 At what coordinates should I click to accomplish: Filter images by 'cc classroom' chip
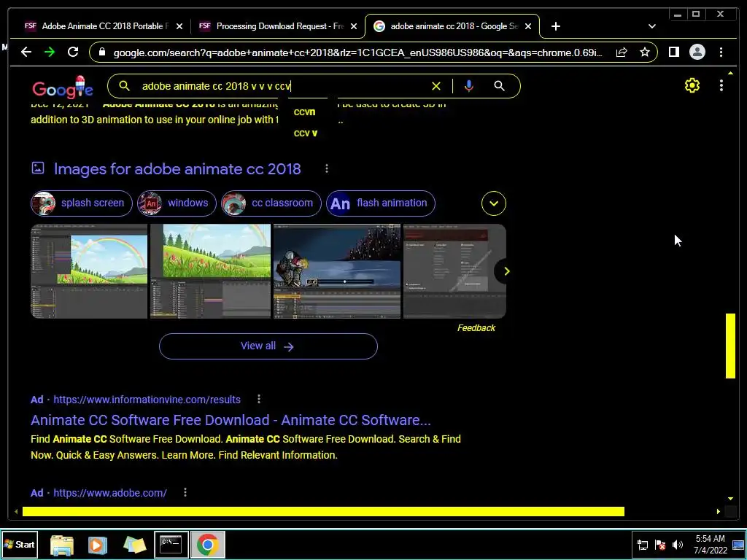click(271, 203)
